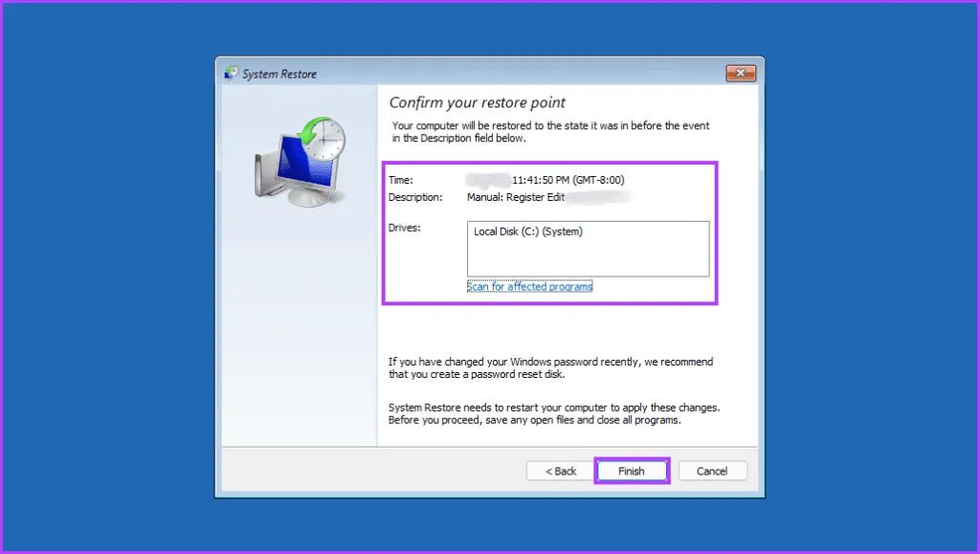The height and width of the screenshot is (554, 980).
Task: Click empty space in the Drives list box
Action: coord(588,260)
